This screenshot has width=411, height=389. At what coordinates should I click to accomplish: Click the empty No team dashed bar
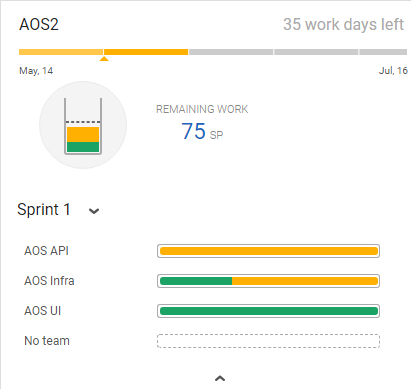coord(268,341)
